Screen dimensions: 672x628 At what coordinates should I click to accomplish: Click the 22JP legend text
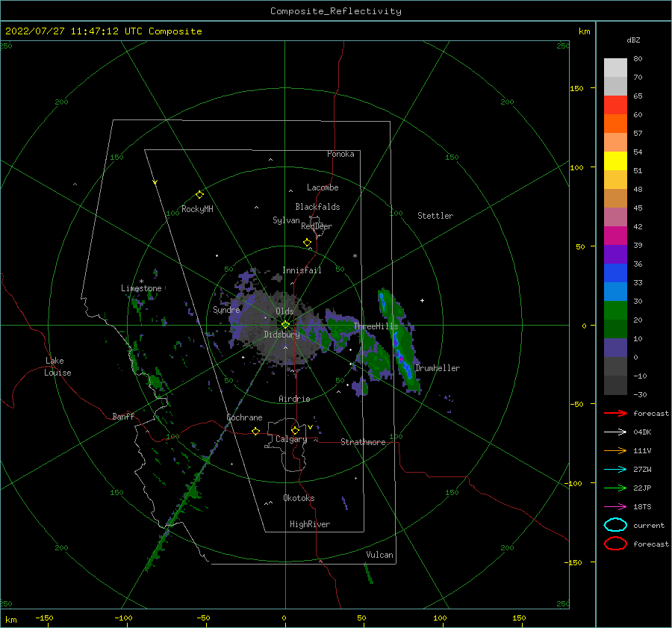click(642, 488)
